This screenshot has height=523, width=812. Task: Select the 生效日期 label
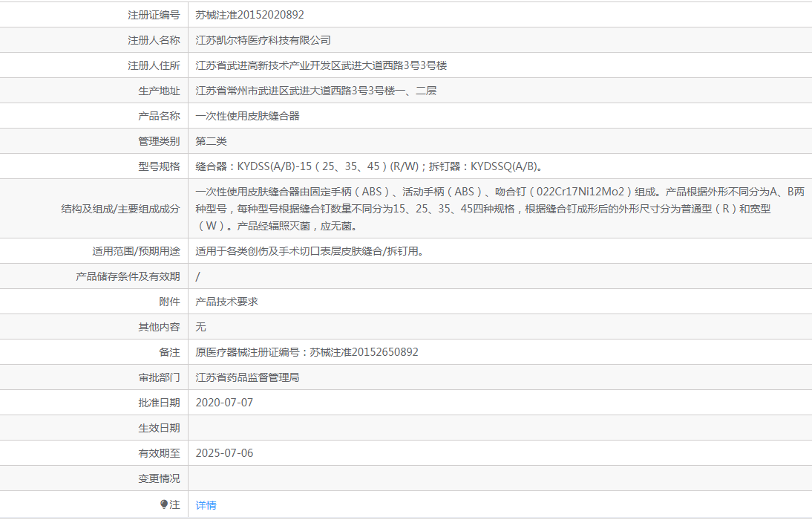[x=159, y=428]
